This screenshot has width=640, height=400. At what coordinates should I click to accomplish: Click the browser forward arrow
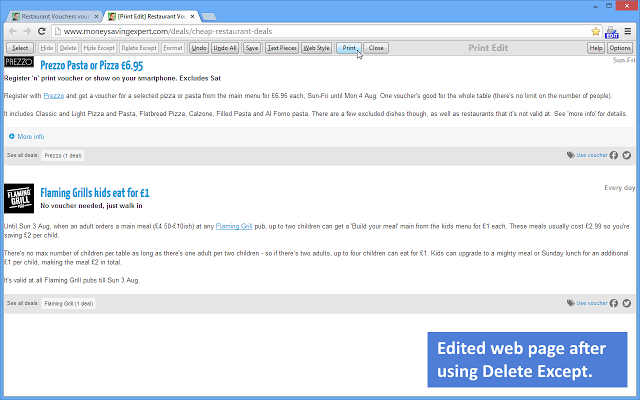coord(27,31)
